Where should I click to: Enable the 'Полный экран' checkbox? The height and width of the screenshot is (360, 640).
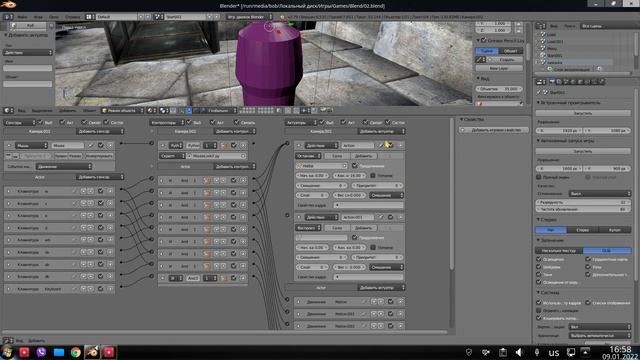(x=539, y=177)
